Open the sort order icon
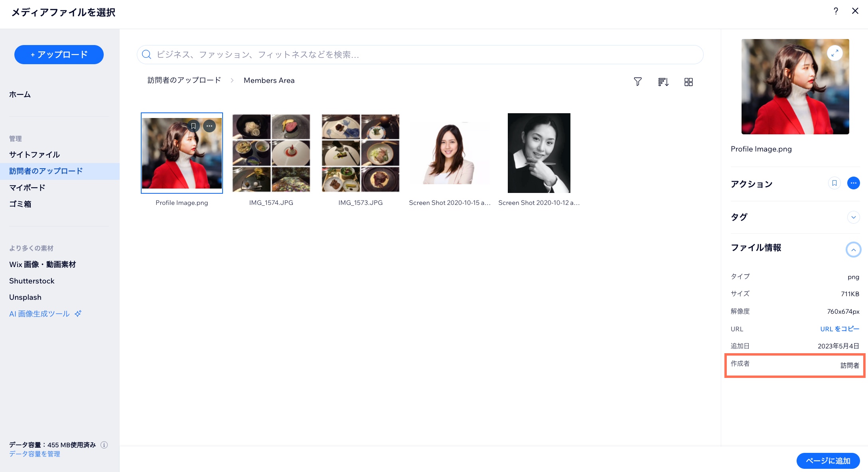The width and height of the screenshot is (868, 472). click(x=663, y=82)
